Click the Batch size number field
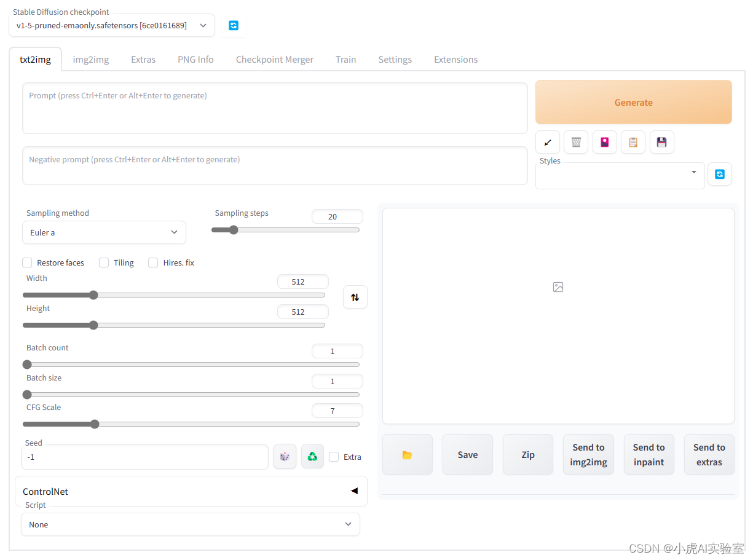Image resolution: width=753 pixels, height=560 pixels. click(337, 381)
